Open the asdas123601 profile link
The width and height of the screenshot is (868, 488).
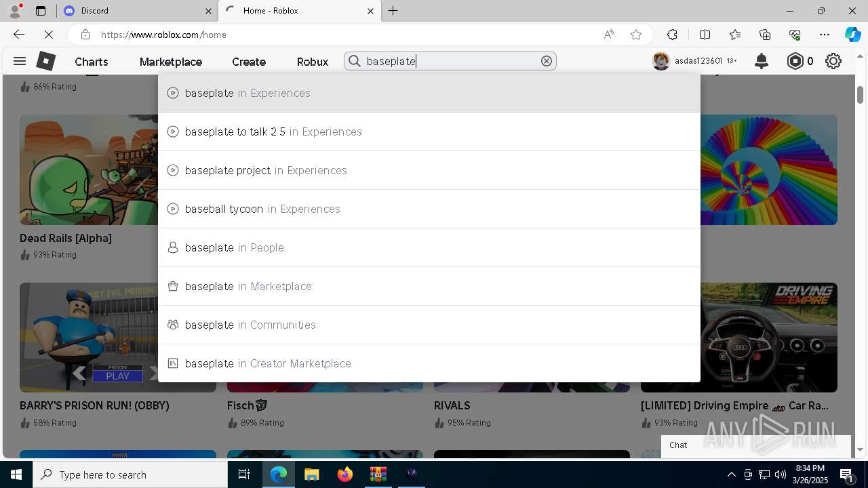click(698, 61)
